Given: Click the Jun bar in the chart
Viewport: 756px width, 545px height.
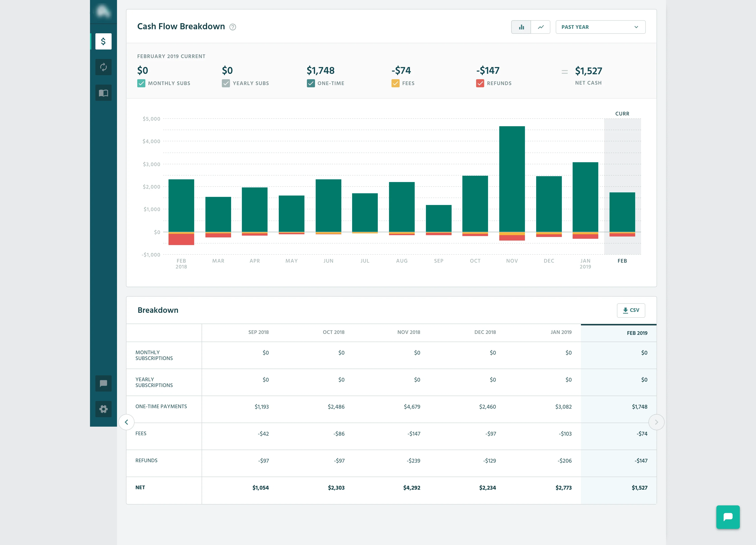Looking at the screenshot, I should pyautogui.click(x=328, y=206).
